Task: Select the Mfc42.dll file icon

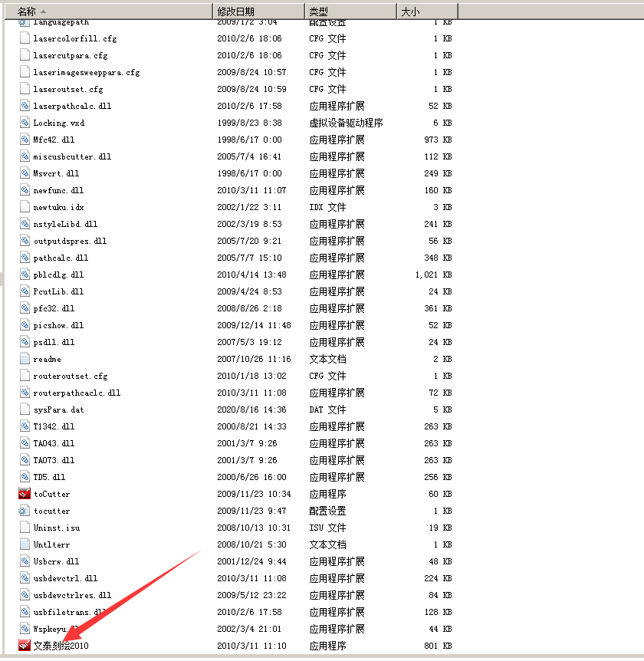Action: pyautogui.click(x=25, y=140)
